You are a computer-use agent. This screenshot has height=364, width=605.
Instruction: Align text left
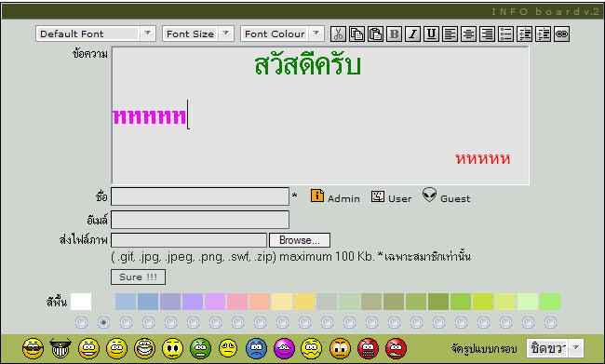pyautogui.click(x=450, y=34)
